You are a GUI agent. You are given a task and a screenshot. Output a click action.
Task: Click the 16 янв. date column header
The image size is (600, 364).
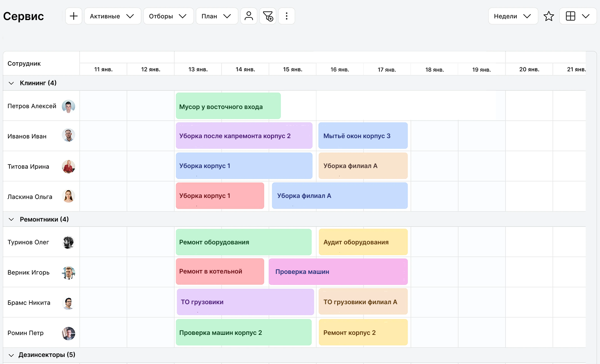(x=340, y=70)
